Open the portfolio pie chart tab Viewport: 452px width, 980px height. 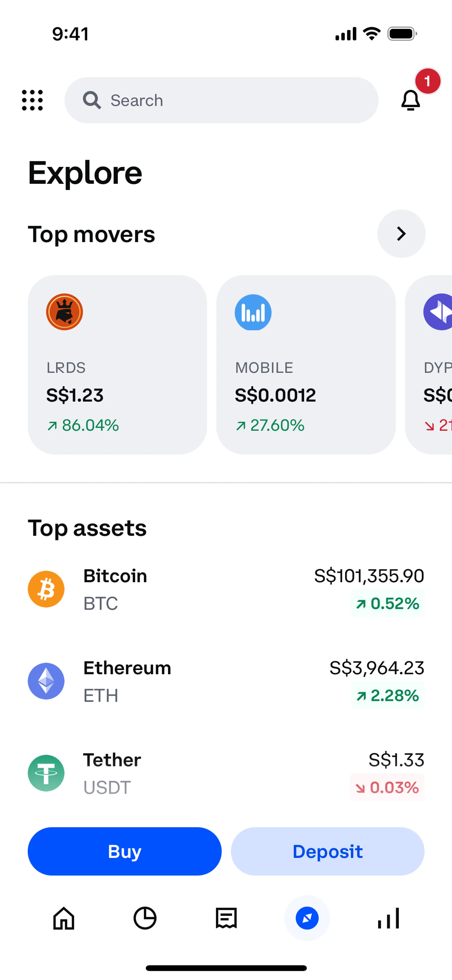(145, 918)
